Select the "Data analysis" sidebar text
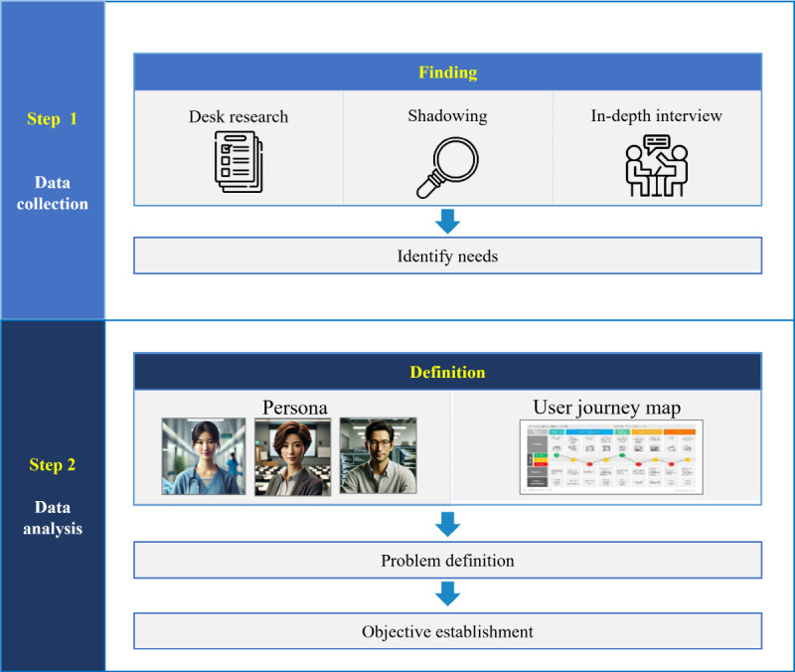Screen dimensions: 795x672 (x=53, y=518)
